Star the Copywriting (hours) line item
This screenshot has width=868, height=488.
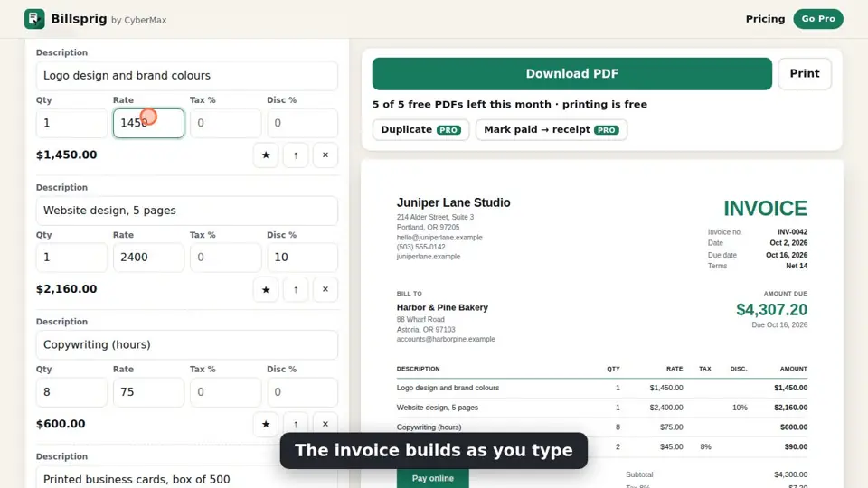[x=266, y=424]
